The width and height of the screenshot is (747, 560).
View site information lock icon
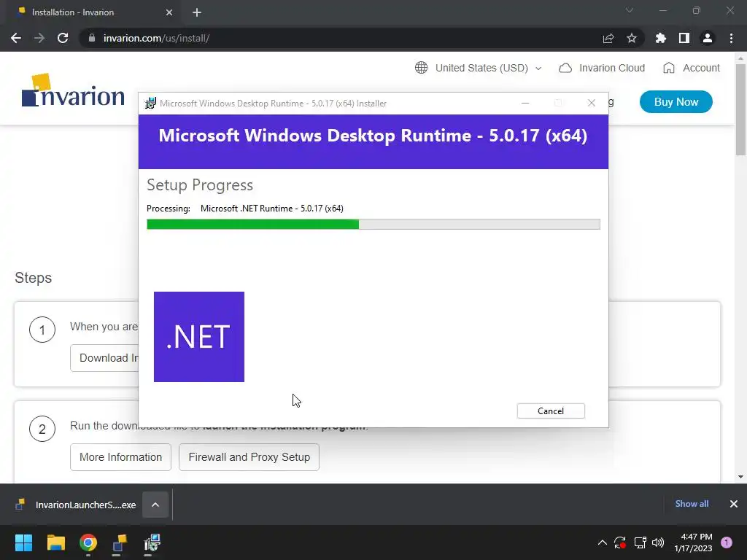[92, 38]
